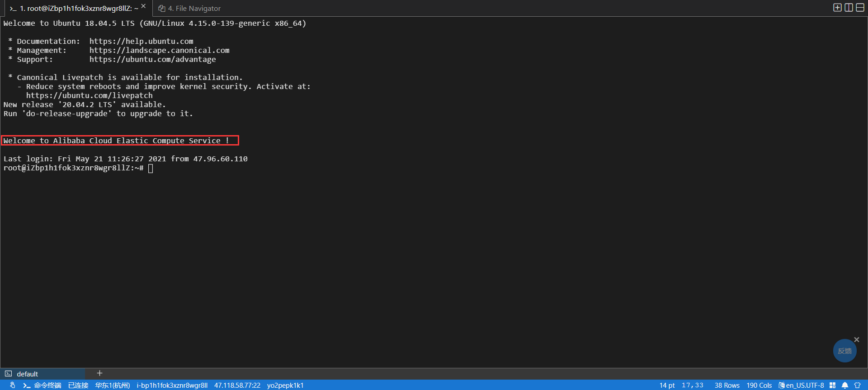Screen dimensions: 868x390
Task: Click the Welcome to Ubuntu 18.04.5 LTS line
Action: pyautogui.click(x=155, y=23)
